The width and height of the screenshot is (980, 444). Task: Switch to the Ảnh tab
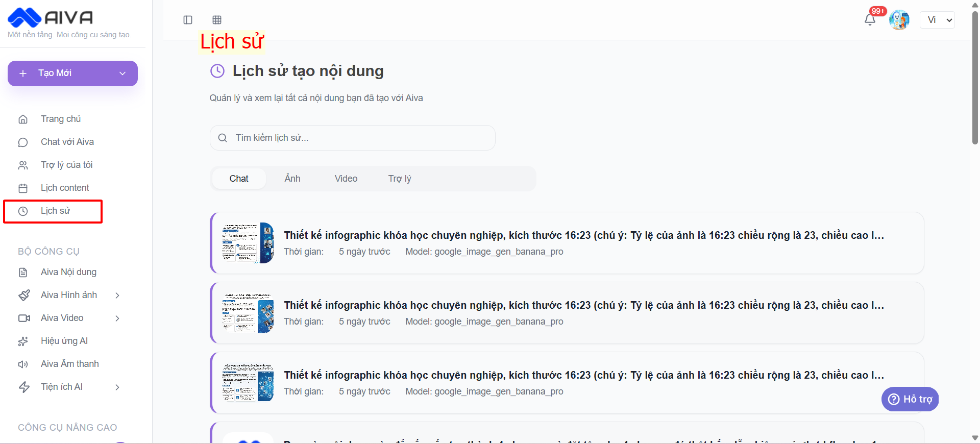coord(292,179)
